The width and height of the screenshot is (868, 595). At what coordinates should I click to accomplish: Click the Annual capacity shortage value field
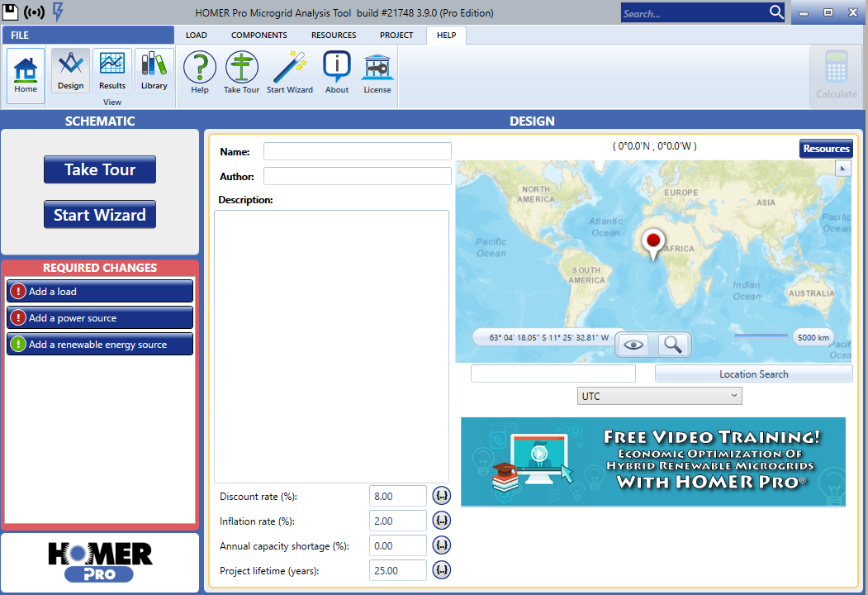pyautogui.click(x=397, y=545)
